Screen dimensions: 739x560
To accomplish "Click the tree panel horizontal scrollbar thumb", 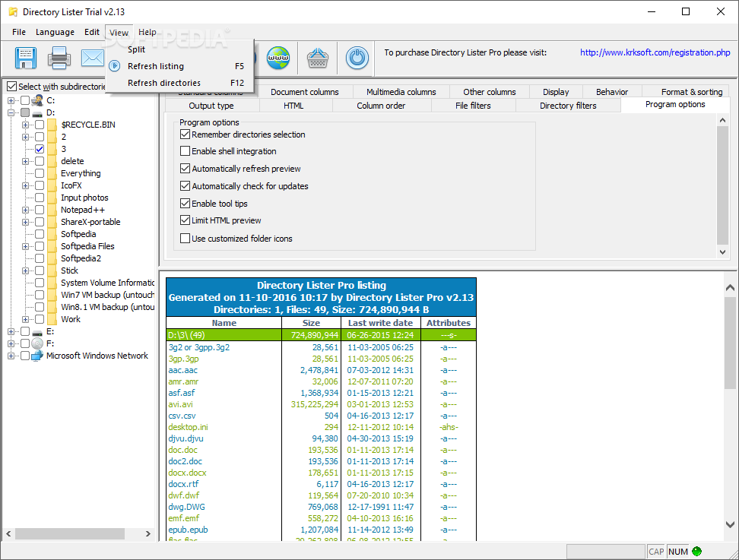I will [70, 533].
